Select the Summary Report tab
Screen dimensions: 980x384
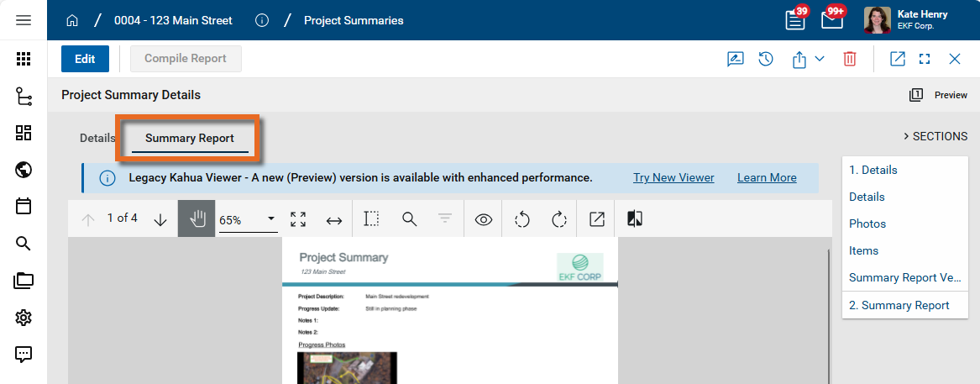tap(190, 138)
